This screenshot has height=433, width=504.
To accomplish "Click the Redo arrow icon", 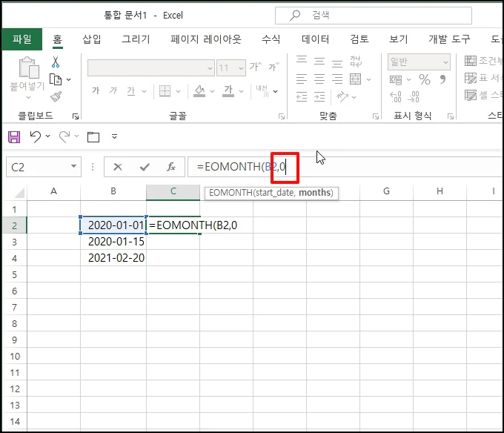I will coord(64,136).
